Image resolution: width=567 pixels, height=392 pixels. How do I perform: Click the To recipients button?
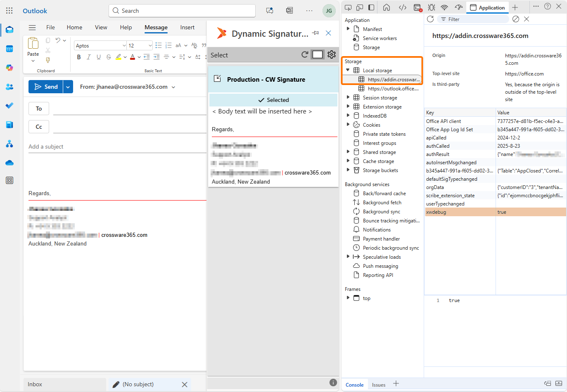[x=39, y=109]
